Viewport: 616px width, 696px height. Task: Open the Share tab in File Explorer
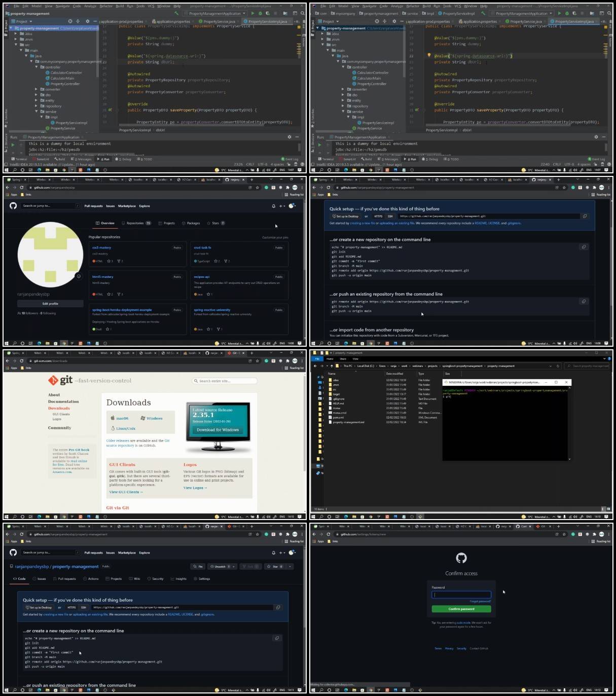click(343, 358)
